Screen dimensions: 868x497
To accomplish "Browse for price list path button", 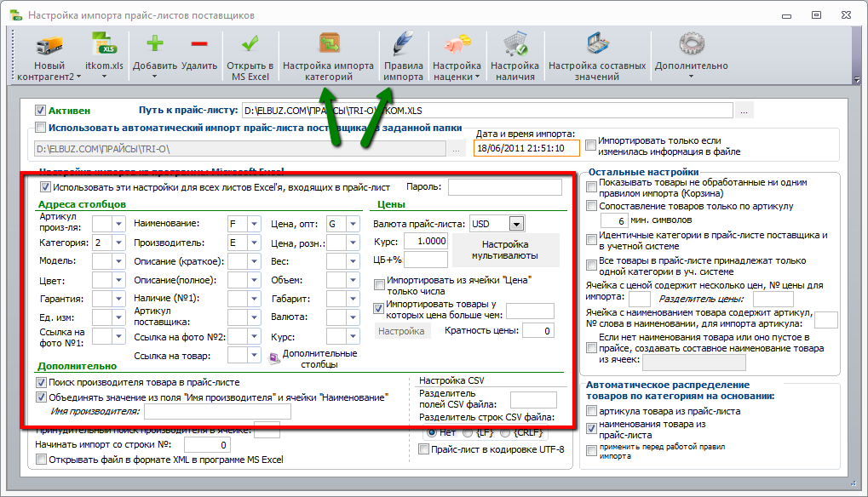I will (x=744, y=111).
